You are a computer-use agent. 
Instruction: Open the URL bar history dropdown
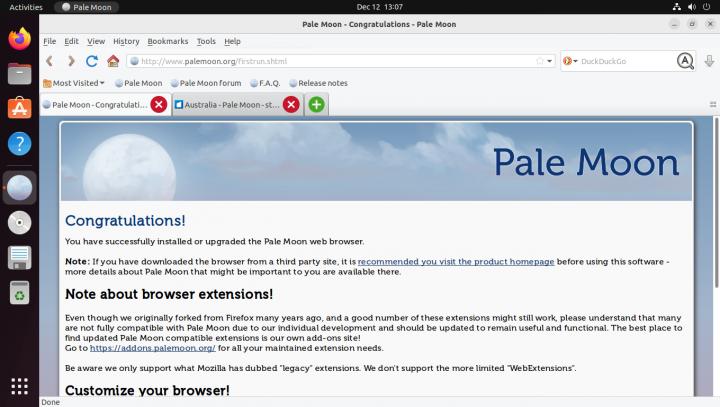[550, 61]
